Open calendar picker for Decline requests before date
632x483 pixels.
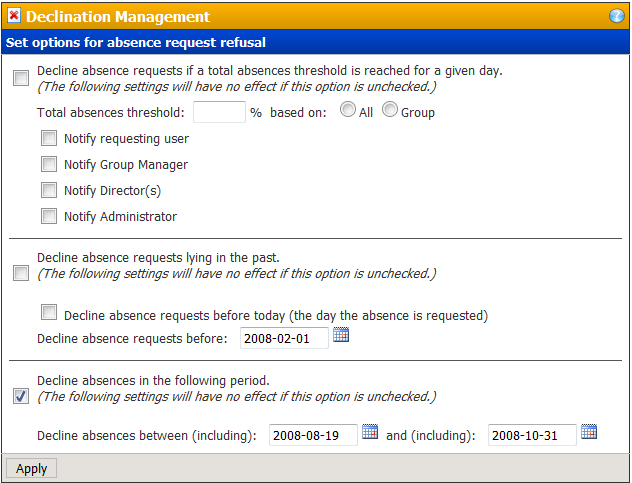click(x=341, y=335)
